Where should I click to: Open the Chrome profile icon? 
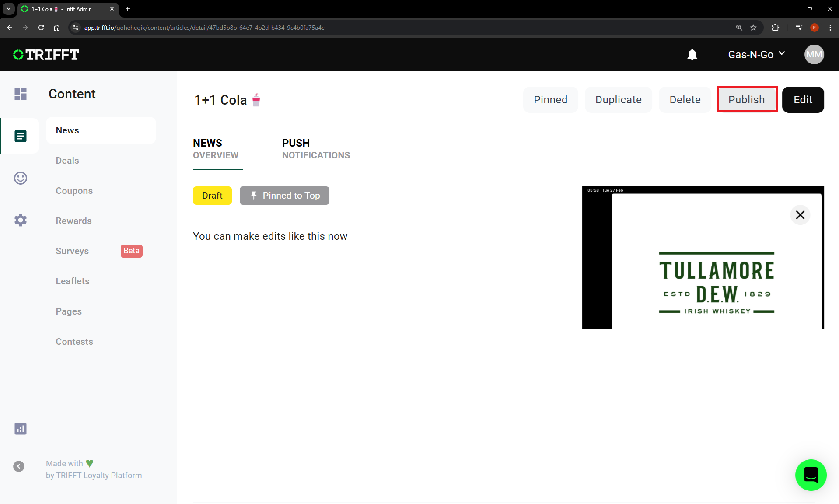click(x=815, y=28)
